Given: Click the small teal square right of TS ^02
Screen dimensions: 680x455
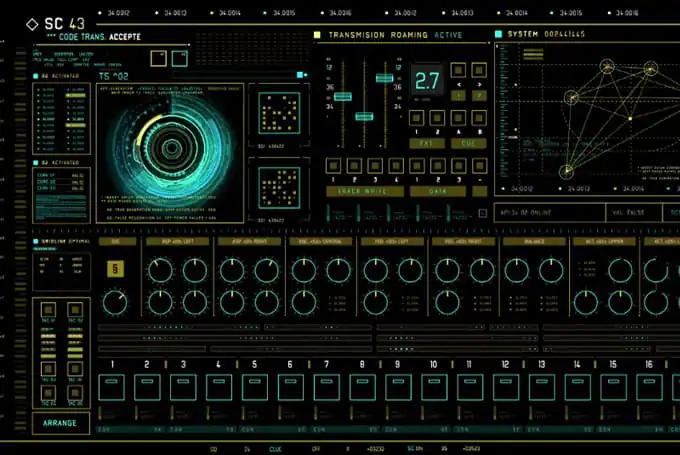Looking at the screenshot, I should (x=300, y=75).
